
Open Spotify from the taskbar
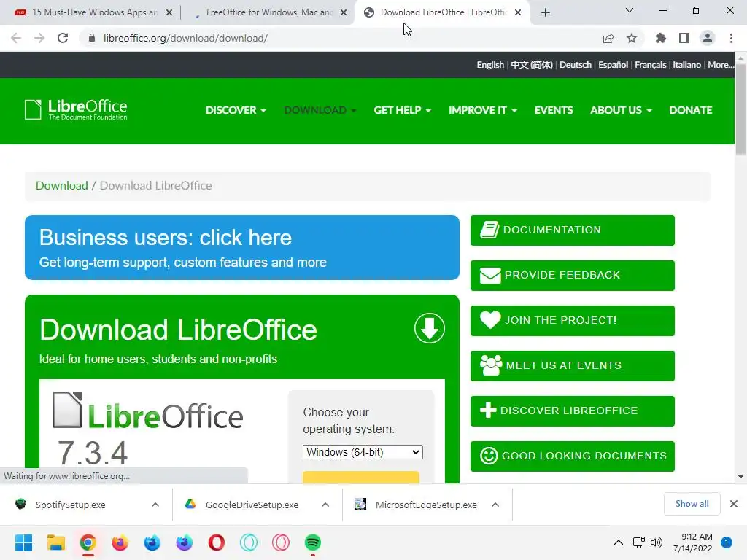coord(312,542)
